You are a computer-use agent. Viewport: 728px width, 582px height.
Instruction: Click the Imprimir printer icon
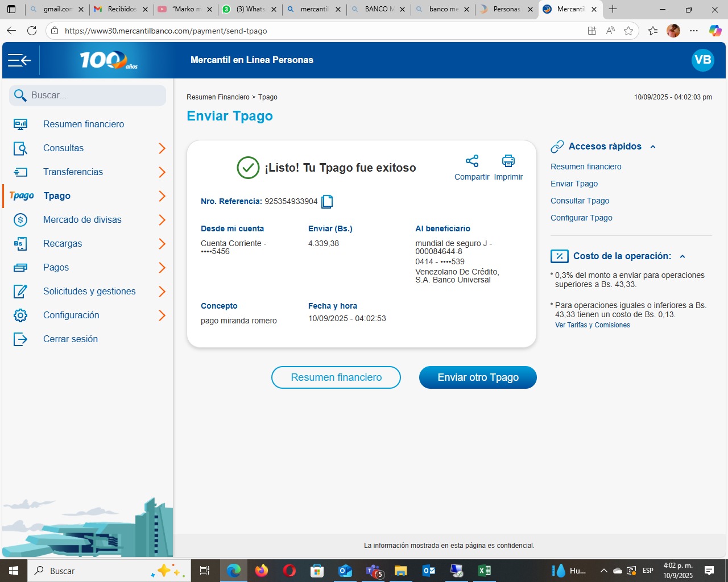point(508,161)
